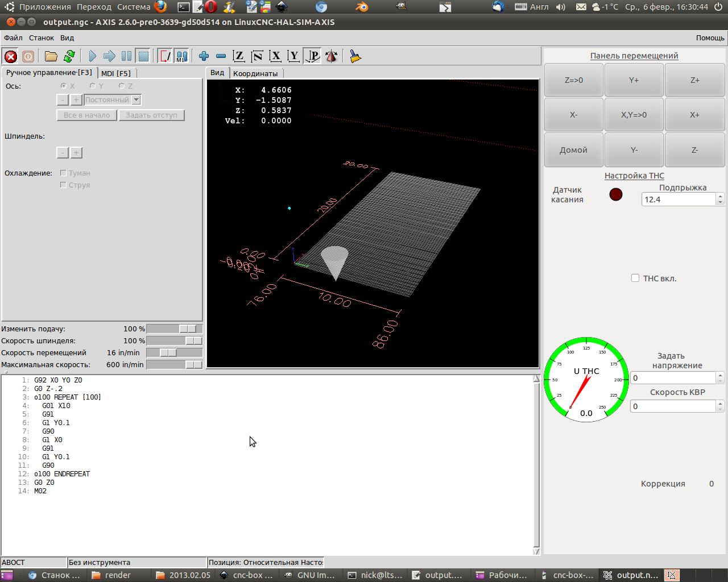Switch to Z top view
This screenshot has height=582, width=728.
click(x=239, y=56)
